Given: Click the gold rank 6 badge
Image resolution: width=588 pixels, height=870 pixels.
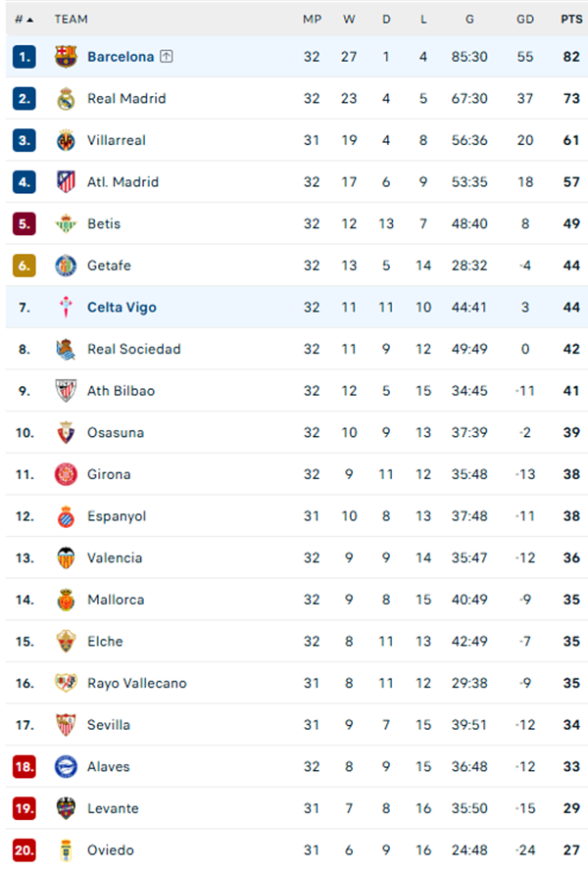Looking at the screenshot, I should tap(24, 266).
